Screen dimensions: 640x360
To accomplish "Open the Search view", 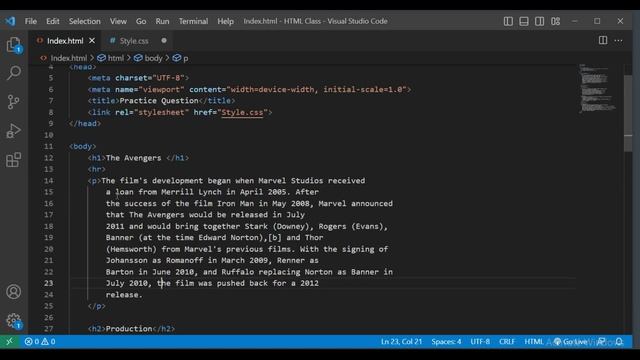I will pyautogui.click(x=14, y=73).
